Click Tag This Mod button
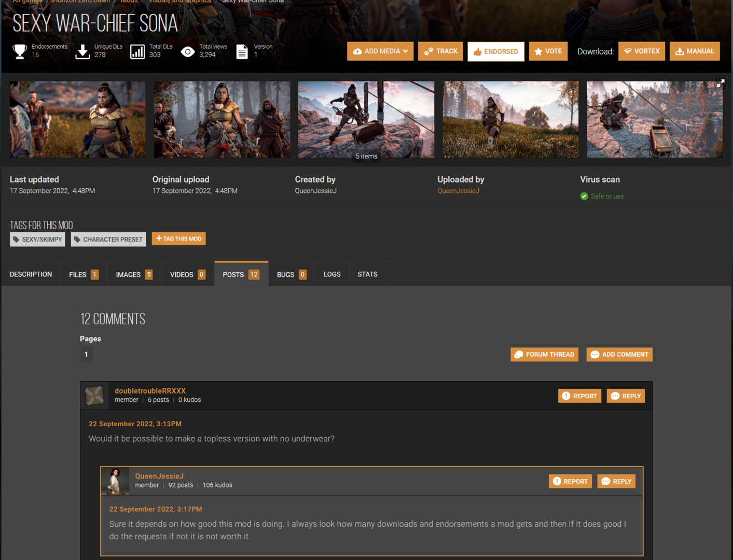The image size is (733, 560). pyautogui.click(x=179, y=239)
